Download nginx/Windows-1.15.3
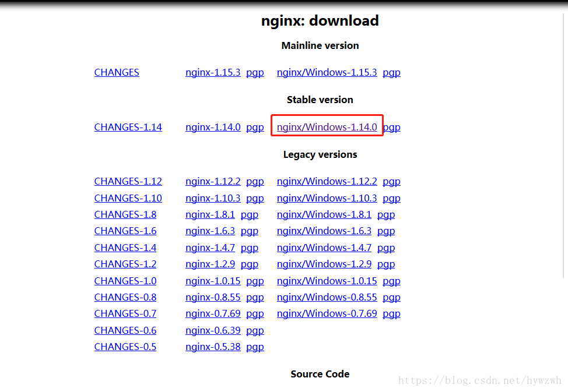The image size is (568, 392). pos(327,72)
